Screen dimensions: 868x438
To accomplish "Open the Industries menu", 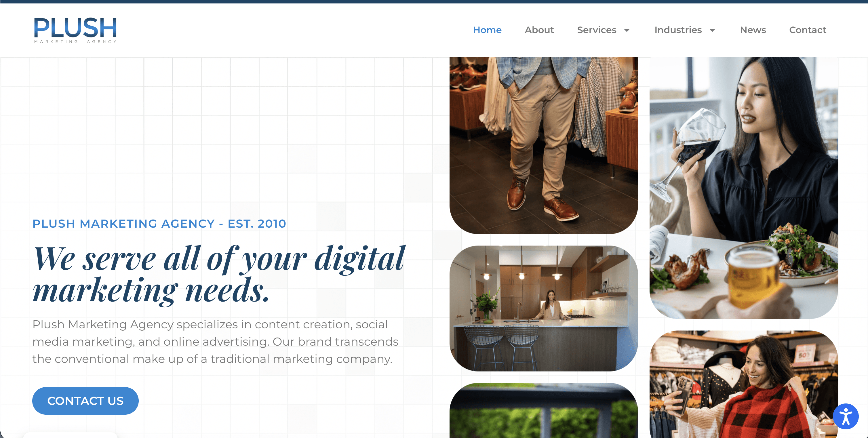I will (678, 30).
